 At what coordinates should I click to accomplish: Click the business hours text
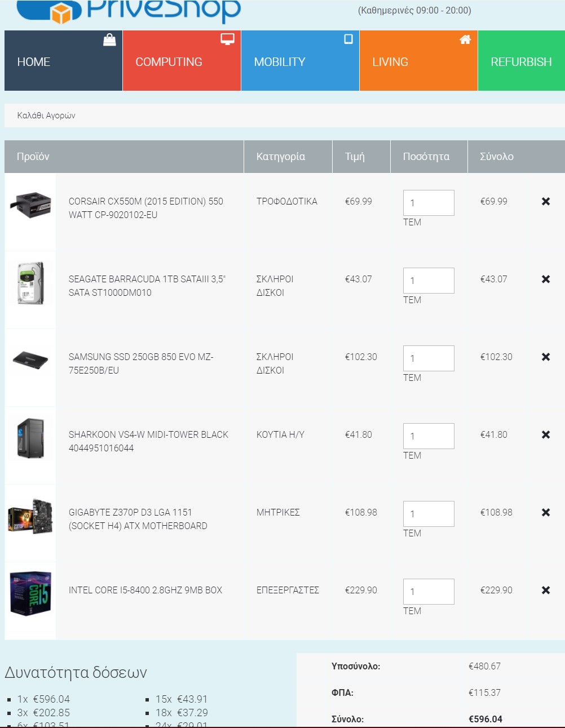pos(414,10)
